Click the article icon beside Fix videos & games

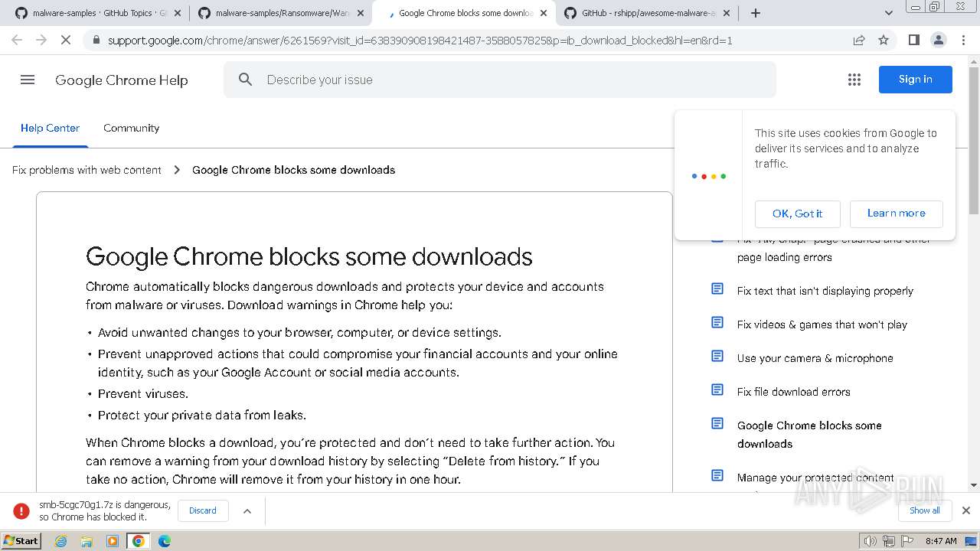(717, 323)
